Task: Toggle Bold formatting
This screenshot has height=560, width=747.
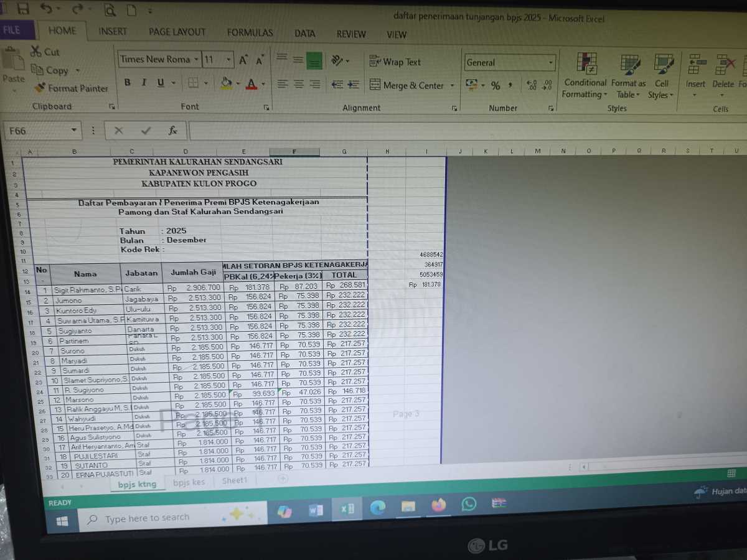Action: tap(128, 83)
